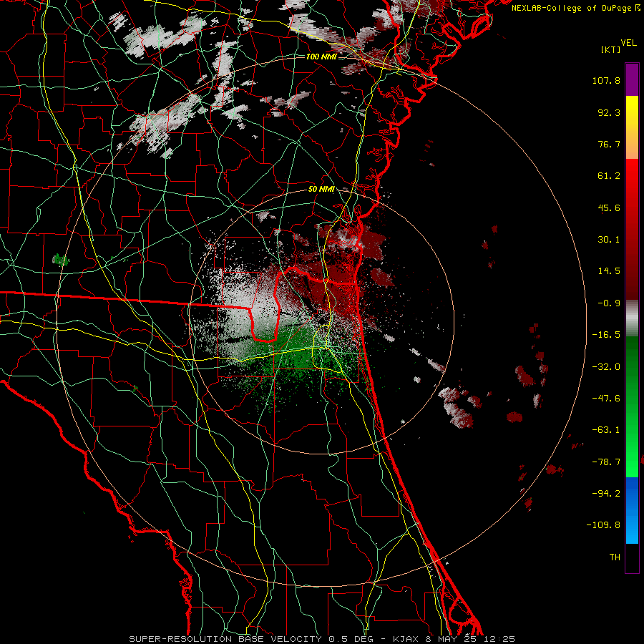The image size is (644, 644).
Task: Click the 107.8 legend value
Action: click(606, 80)
